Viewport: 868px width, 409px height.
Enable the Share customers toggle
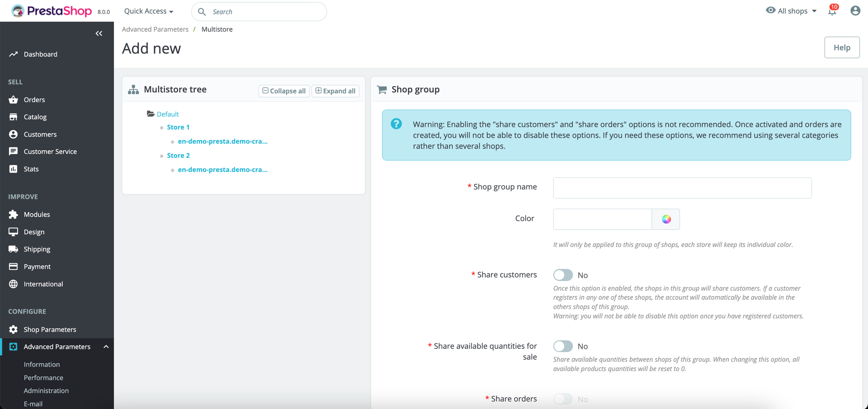pos(563,275)
